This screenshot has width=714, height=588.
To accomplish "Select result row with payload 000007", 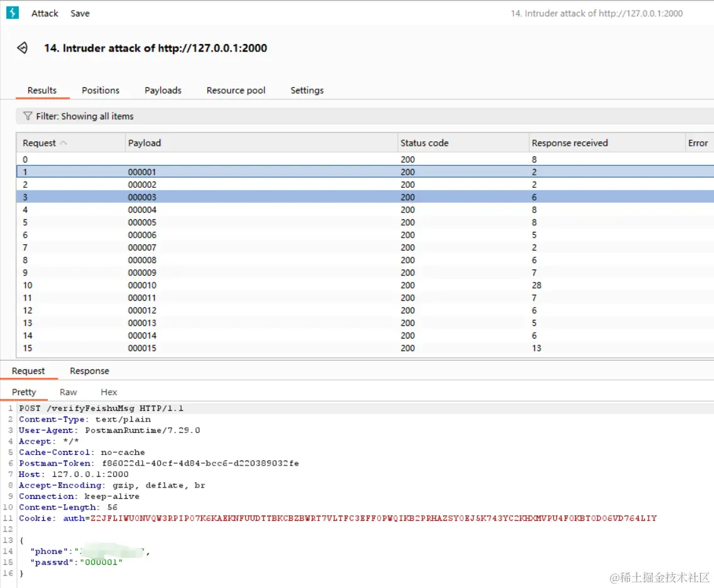I will [x=365, y=248].
